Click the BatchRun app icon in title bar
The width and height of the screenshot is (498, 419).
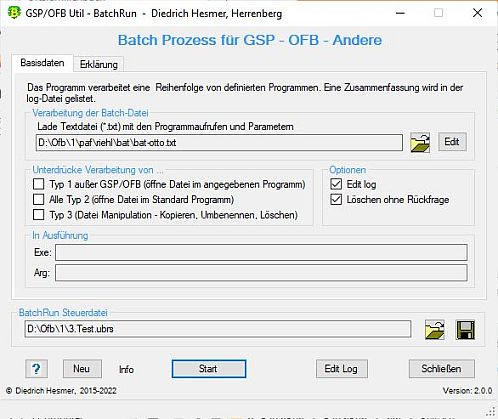pyautogui.click(x=14, y=13)
